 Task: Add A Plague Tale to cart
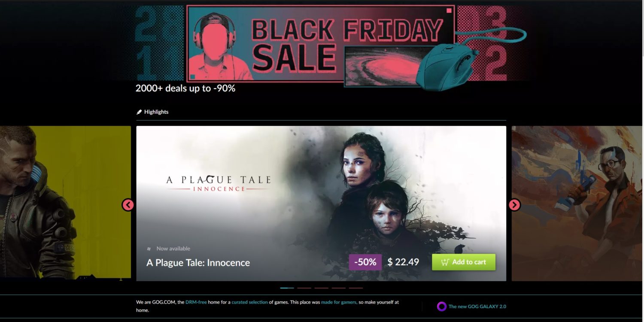[464, 262]
